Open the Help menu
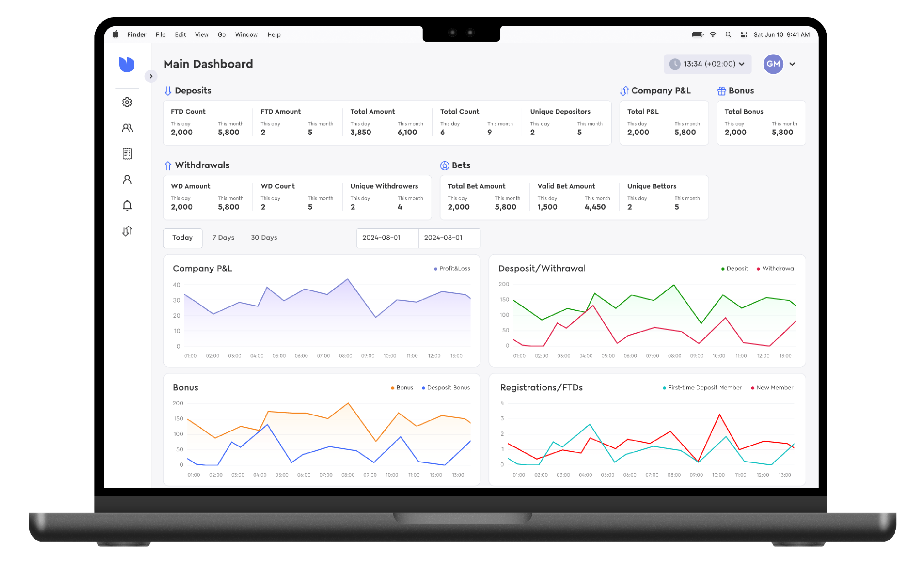The height and width of the screenshot is (564, 924). pyautogui.click(x=274, y=34)
